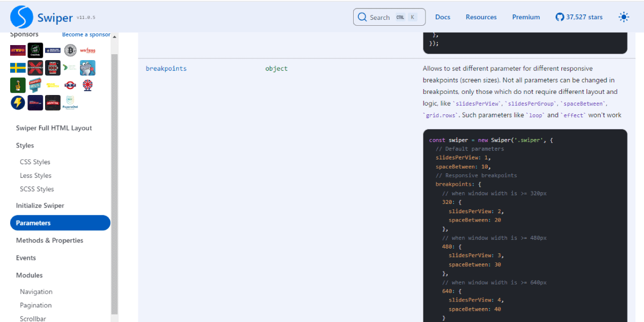
Task: Open the Resources menu item
Action: pyautogui.click(x=481, y=17)
